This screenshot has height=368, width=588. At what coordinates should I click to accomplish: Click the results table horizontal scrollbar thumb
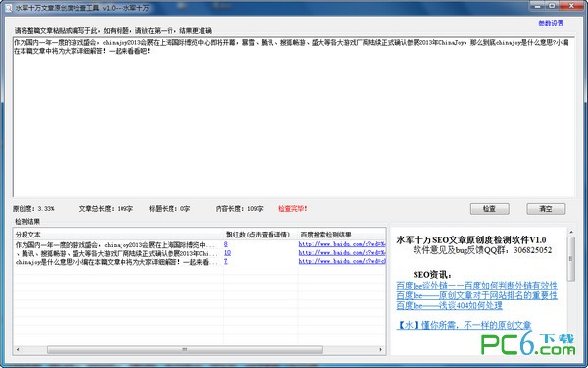pos(185,350)
